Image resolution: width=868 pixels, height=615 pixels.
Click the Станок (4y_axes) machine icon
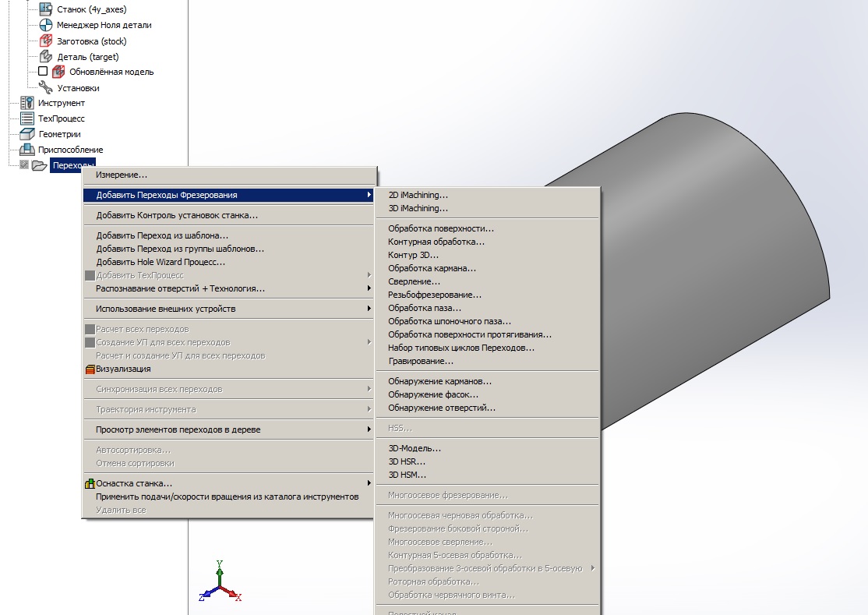pyautogui.click(x=46, y=9)
